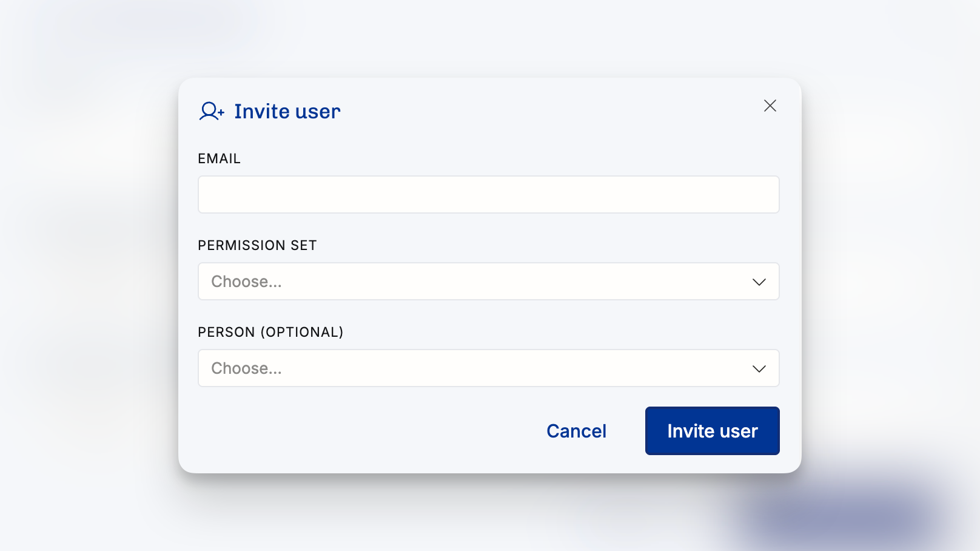Viewport: 980px width, 551px height.
Task: Click the Email input field
Action: [488, 195]
